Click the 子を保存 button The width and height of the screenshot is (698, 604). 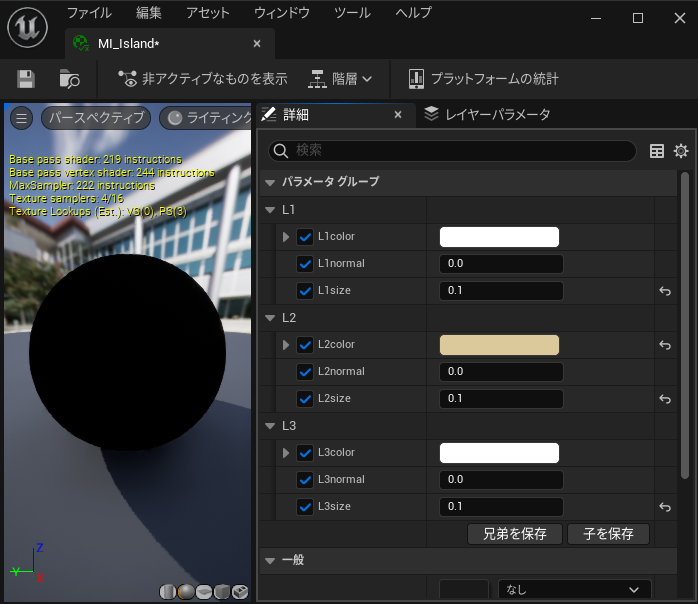point(608,534)
